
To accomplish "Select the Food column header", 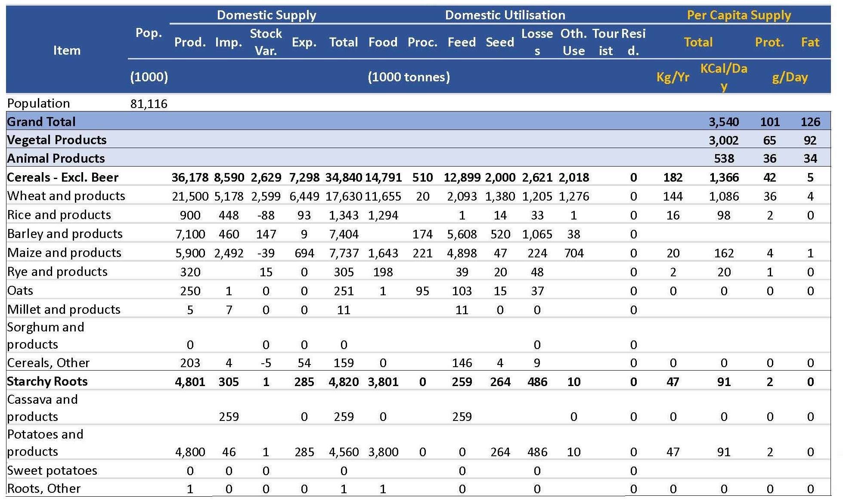I will [383, 42].
